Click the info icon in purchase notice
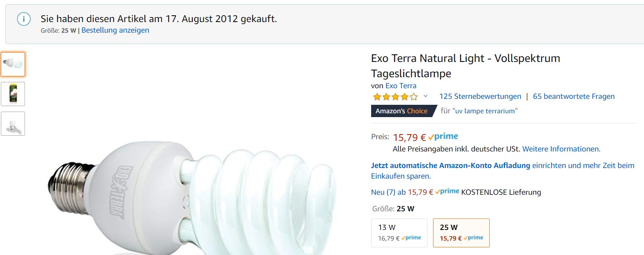The width and height of the screenshot is (644, 255). point(24,19)
